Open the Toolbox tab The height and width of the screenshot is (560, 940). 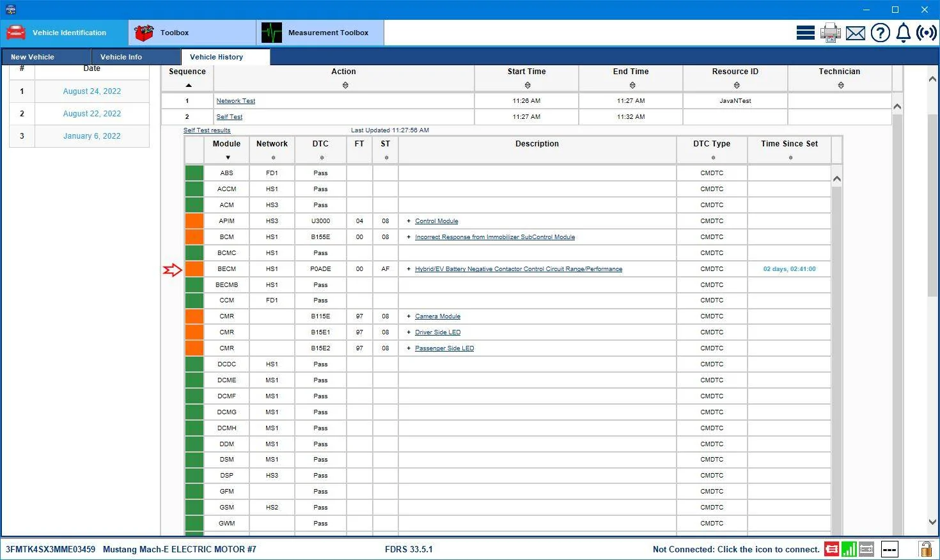tap(192, 33)
